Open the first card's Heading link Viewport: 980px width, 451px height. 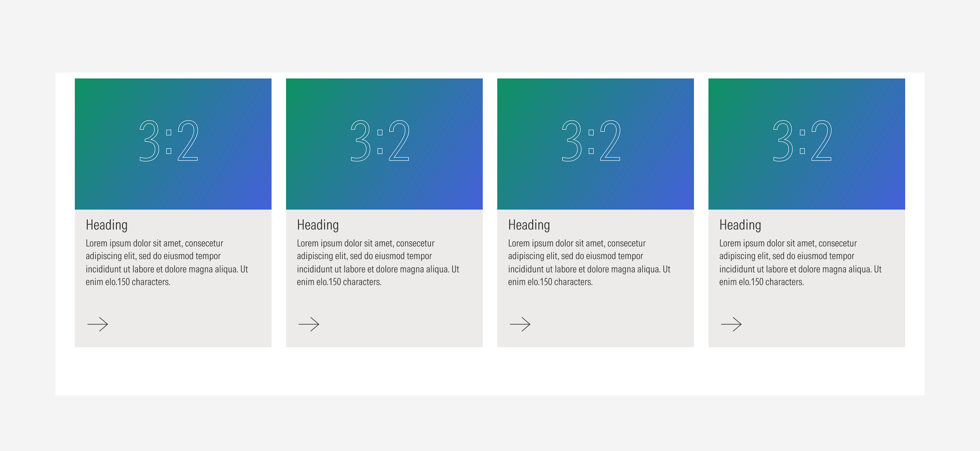106,225
